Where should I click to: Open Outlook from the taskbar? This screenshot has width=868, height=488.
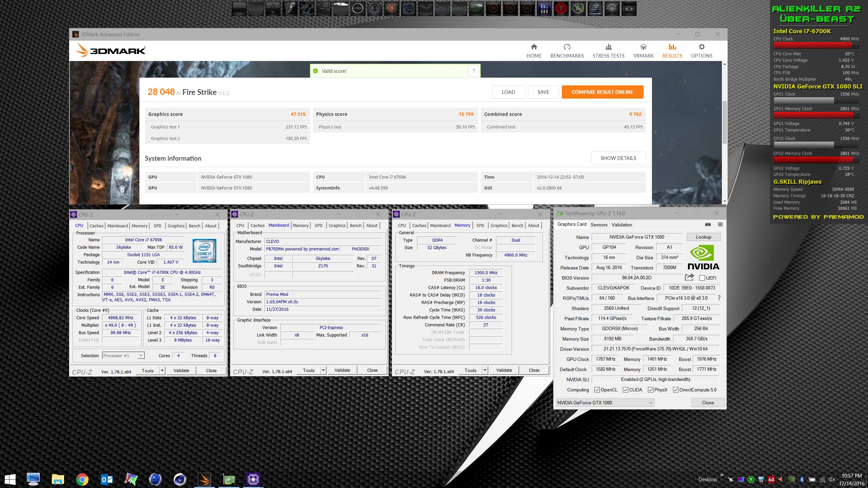(107, 479)
